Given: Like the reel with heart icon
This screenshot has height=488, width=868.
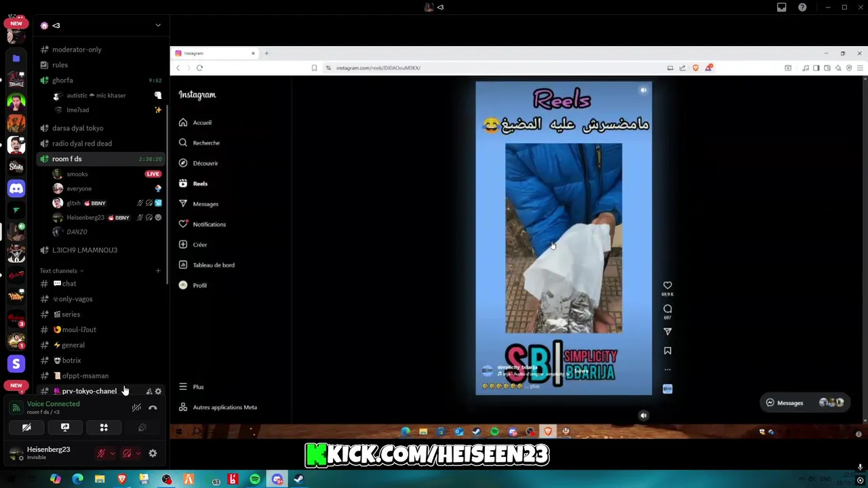Looking at the screenshot, I should tap(667, 285).
